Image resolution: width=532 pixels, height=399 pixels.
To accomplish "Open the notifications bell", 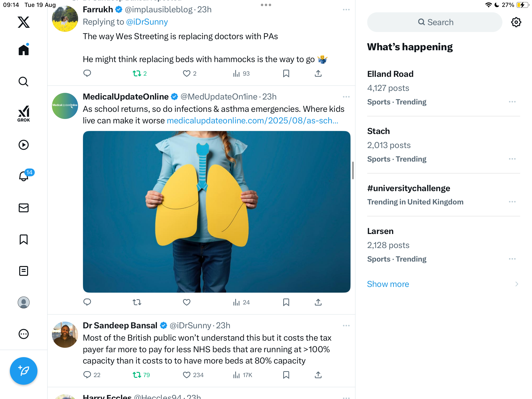I will (x=24, y=176).
